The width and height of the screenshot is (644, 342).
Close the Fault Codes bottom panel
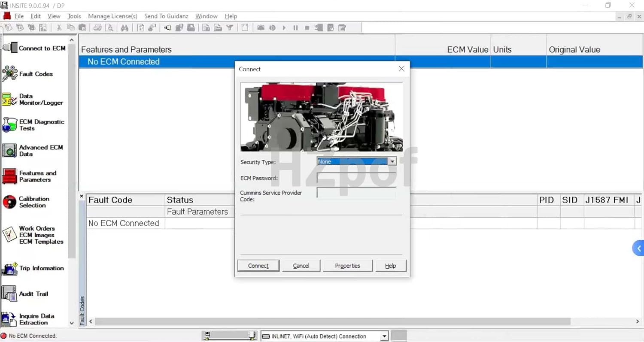[x=82, y=197]
